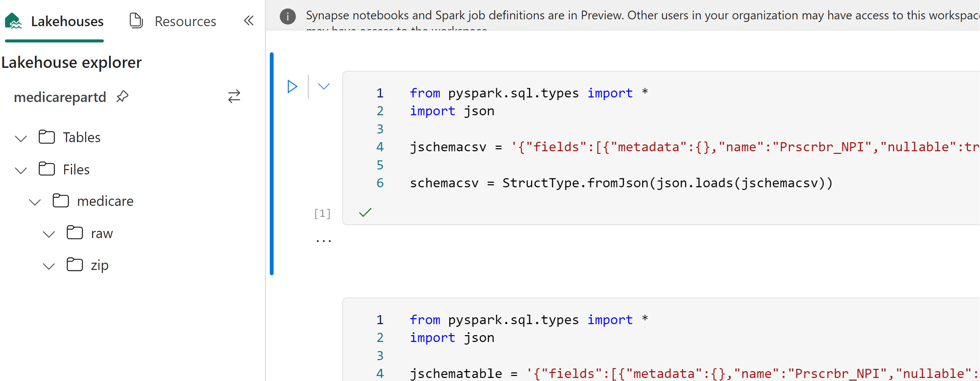Click the raw folder icon
The width and height of the screenshot is (980, 381).
pos(75,232)
